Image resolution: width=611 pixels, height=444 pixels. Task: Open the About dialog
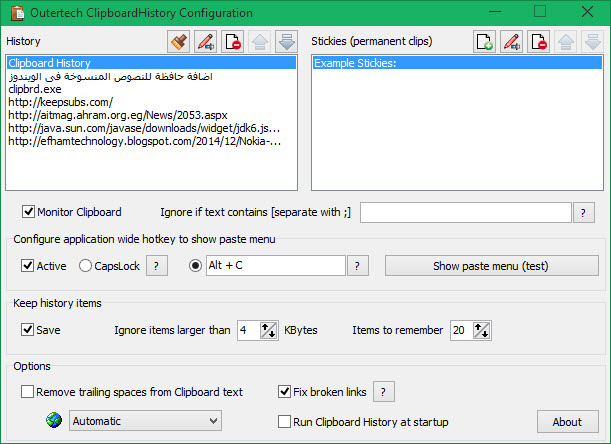[568, 422]
